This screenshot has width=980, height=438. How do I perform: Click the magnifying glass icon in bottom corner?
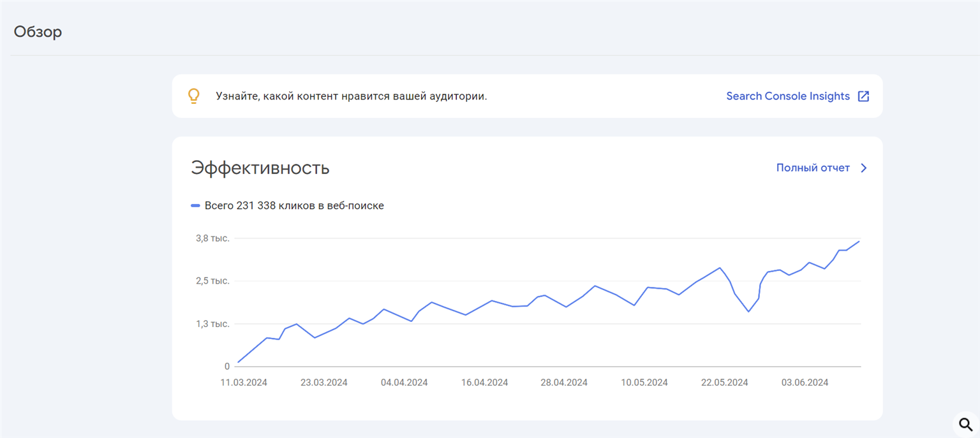point(965,424)
